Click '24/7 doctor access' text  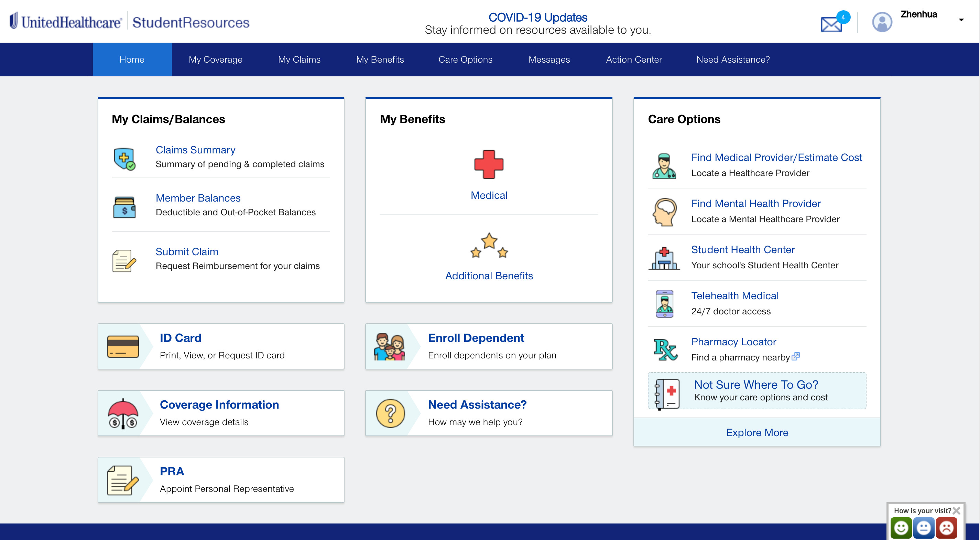(730, 311)
